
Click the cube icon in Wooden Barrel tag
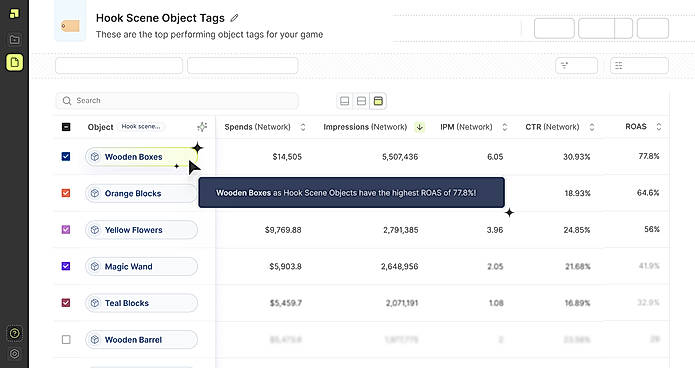point(95,340)
